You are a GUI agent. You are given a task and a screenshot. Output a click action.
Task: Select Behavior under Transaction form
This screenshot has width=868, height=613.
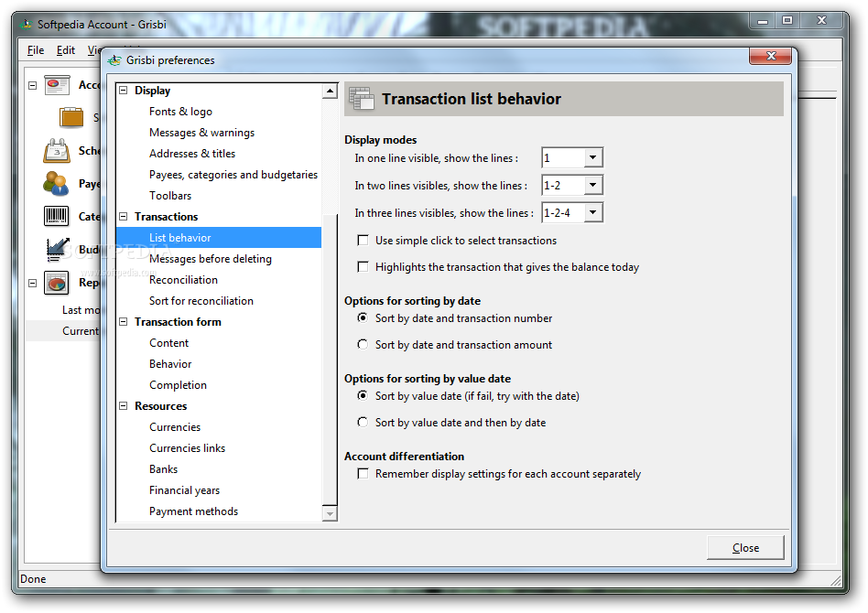(x=170, y=363)
